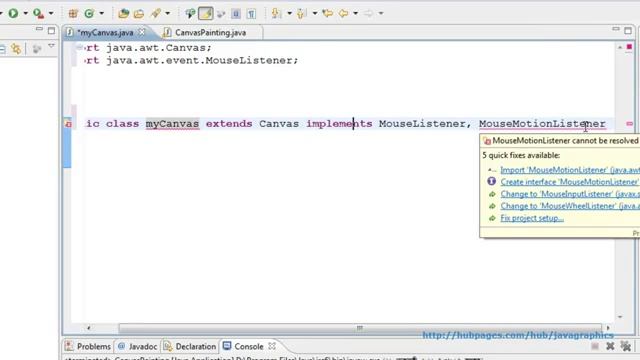Open the Run dropdown arrow
The image size is (640, 360).
[25, 13]
